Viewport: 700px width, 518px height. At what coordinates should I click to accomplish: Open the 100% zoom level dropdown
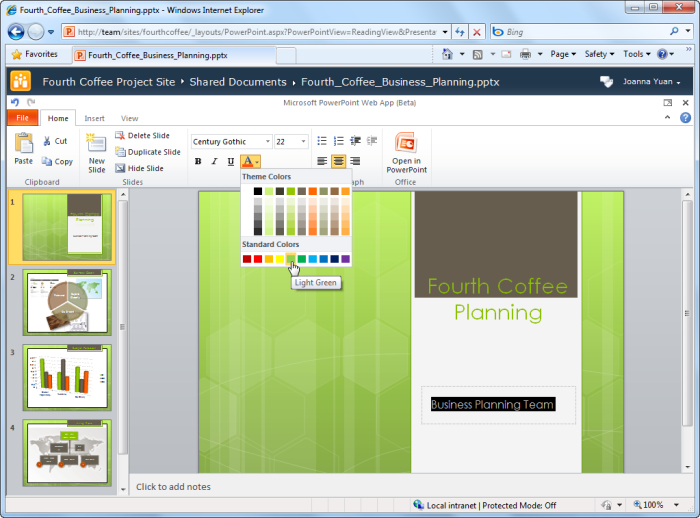676,505
